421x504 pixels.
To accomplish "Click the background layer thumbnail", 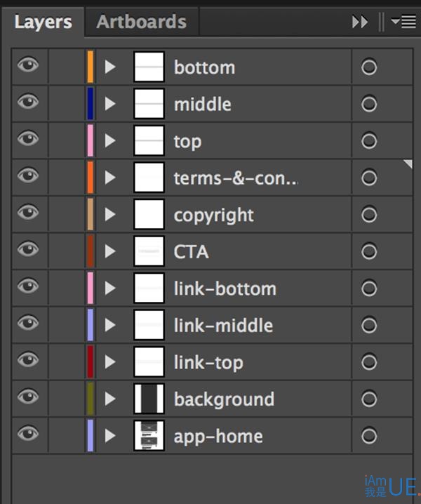I will pos(149,399).
